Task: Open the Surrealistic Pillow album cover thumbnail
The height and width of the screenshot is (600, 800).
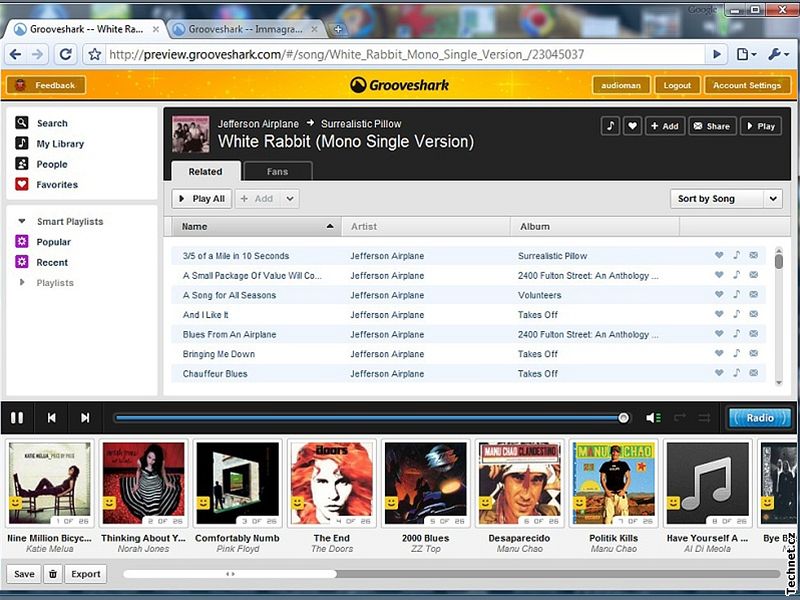Action: point(191,134)
